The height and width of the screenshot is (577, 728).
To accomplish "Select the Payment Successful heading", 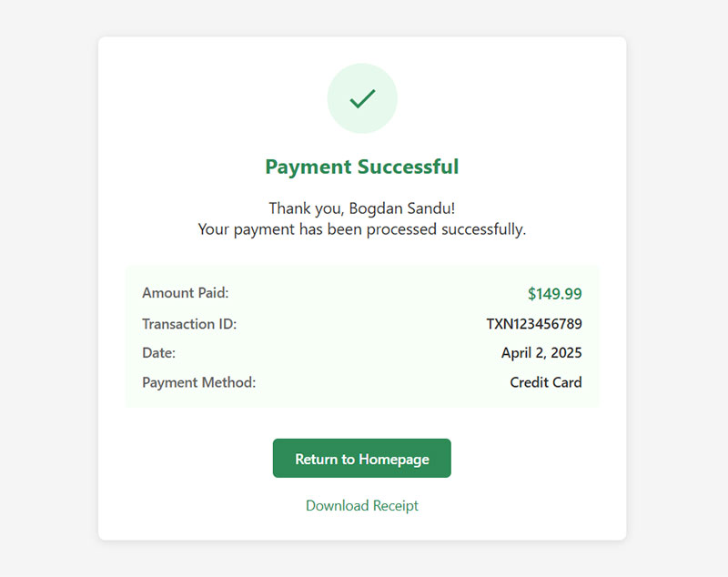I will [361, 167].
